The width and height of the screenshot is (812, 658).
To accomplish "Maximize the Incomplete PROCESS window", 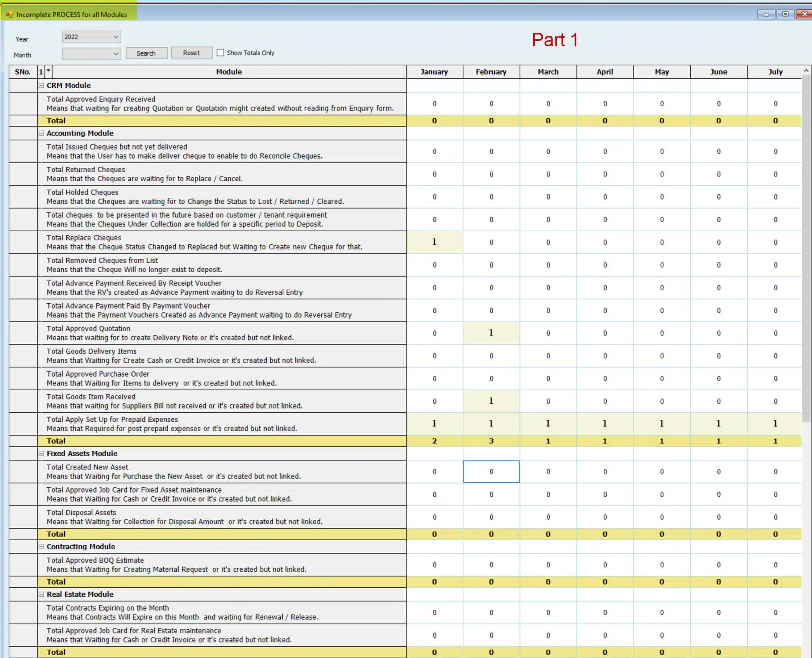I will [785, 14].
